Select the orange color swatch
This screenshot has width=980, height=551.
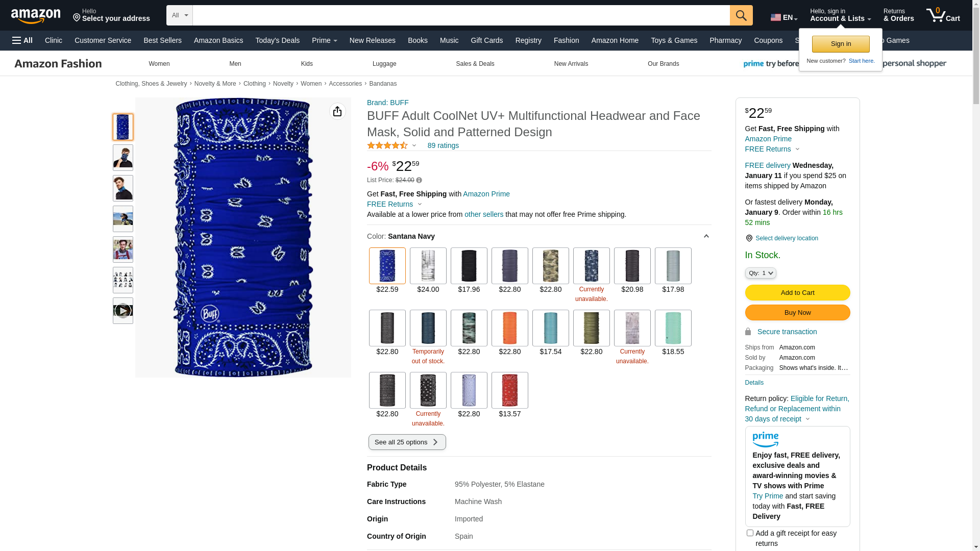pos(509,328)
